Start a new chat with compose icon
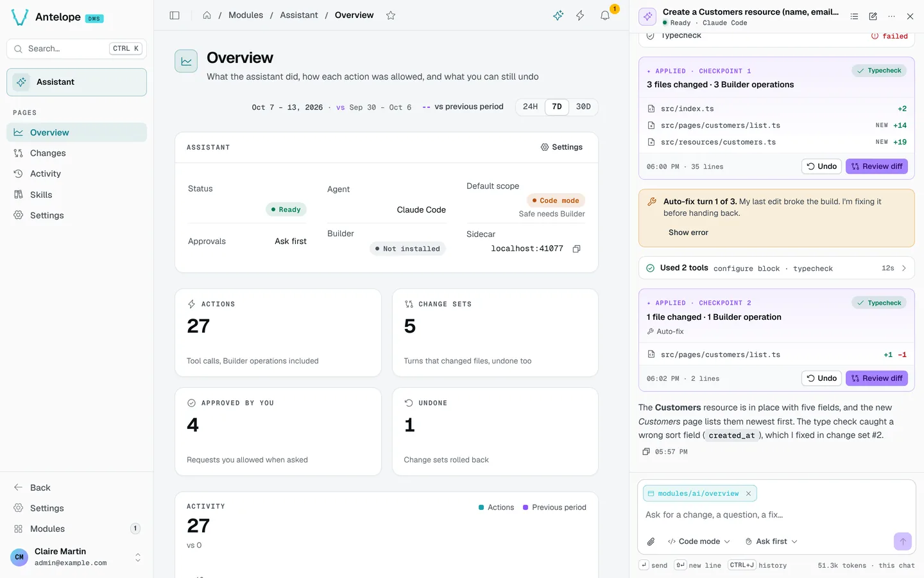Screen dimensions: 924x578 873,17
